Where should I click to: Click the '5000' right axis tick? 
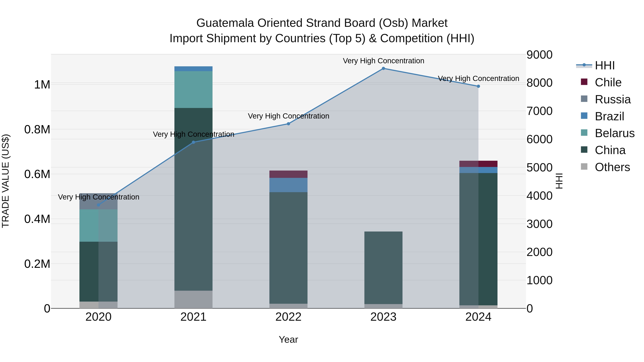(540, 167)
